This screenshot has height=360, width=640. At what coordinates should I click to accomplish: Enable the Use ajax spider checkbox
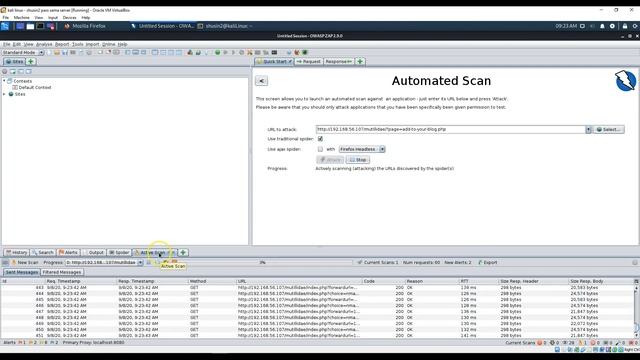(x=320, y=149)
